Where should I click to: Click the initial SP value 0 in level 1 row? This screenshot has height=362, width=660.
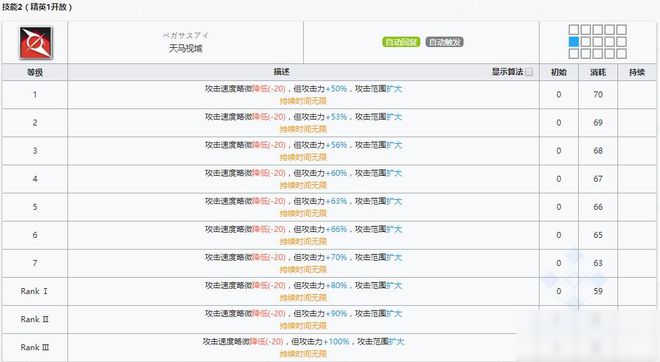(x=559, y=95)
